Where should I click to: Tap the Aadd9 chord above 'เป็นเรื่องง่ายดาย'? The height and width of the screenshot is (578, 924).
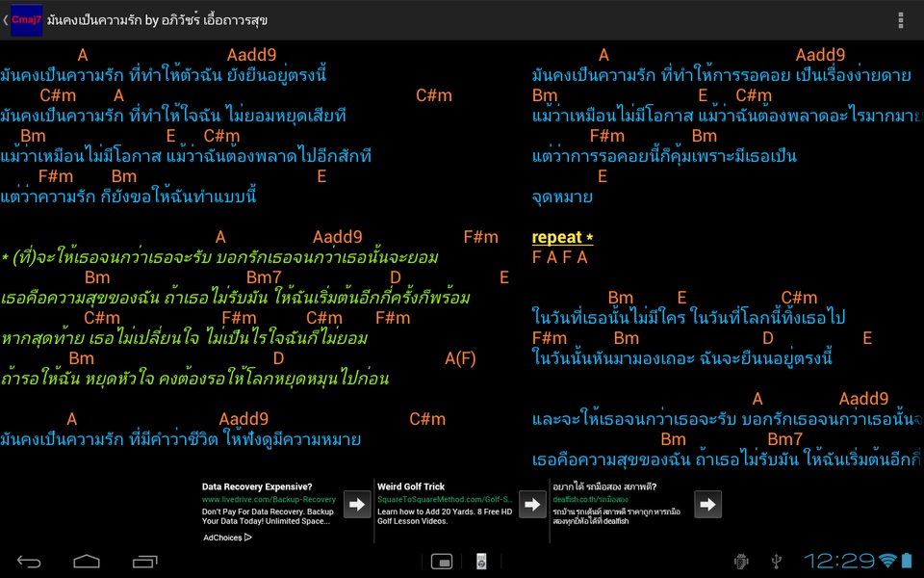pos(820,55)
